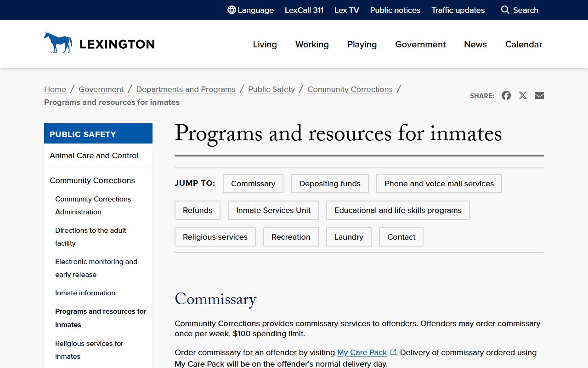The image size is (588, 368).
Task: Open Electronic monitoring and early release
Action: point(96,268)
